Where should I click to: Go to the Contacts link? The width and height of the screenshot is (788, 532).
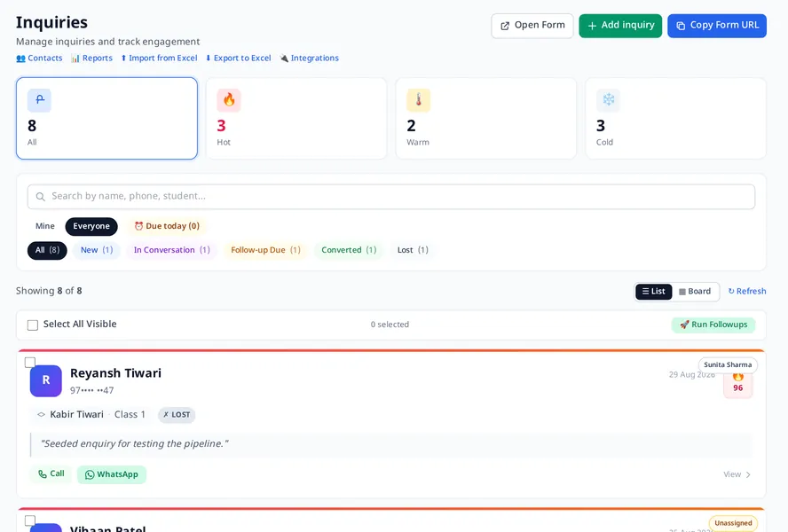[x=39, y=59]
